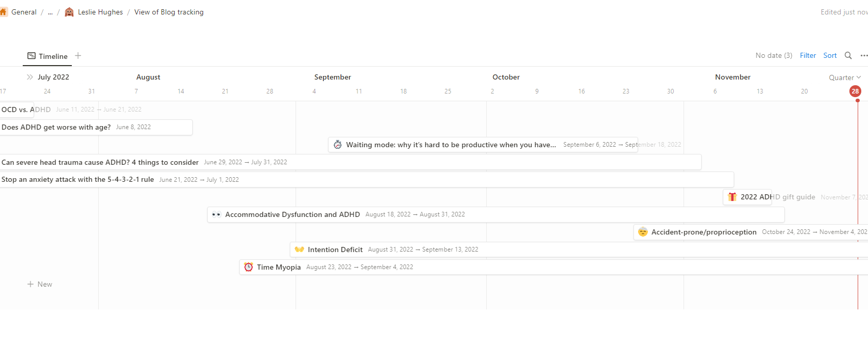Viewport: 868px width, 343px height.
Task: Open the Waiting mode timeline entry
Action: [450, 145]
